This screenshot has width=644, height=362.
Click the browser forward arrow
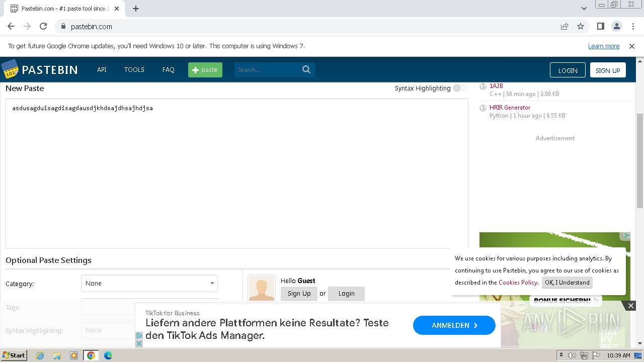[27, 27]
